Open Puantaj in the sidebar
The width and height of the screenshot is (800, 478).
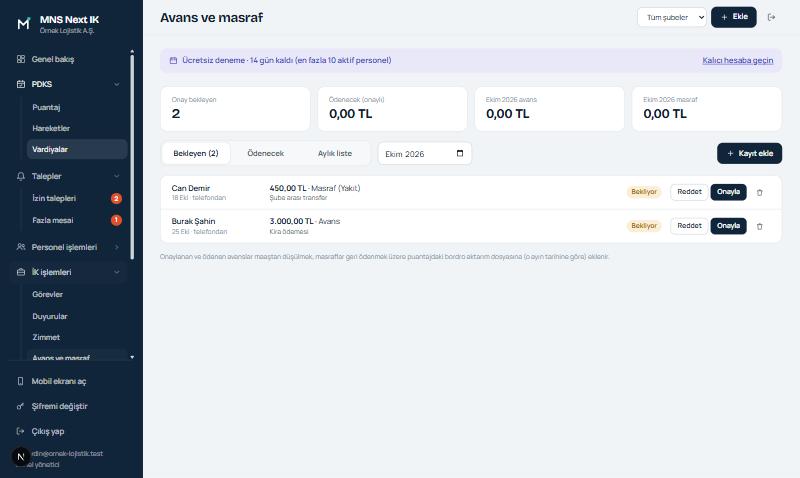pyautogui.click(x=77, y=107)
